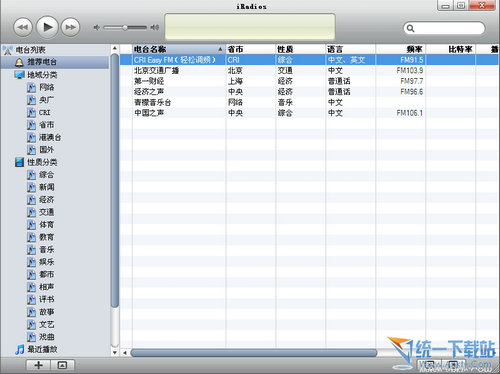
Task: Open 最近播放 recent list
Action: click(x=42, y=349)
